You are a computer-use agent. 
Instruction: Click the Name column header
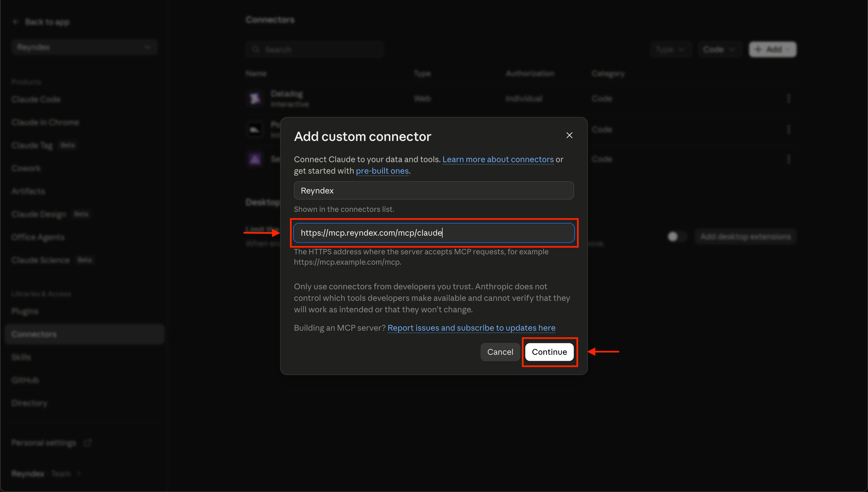click(256, 74)
